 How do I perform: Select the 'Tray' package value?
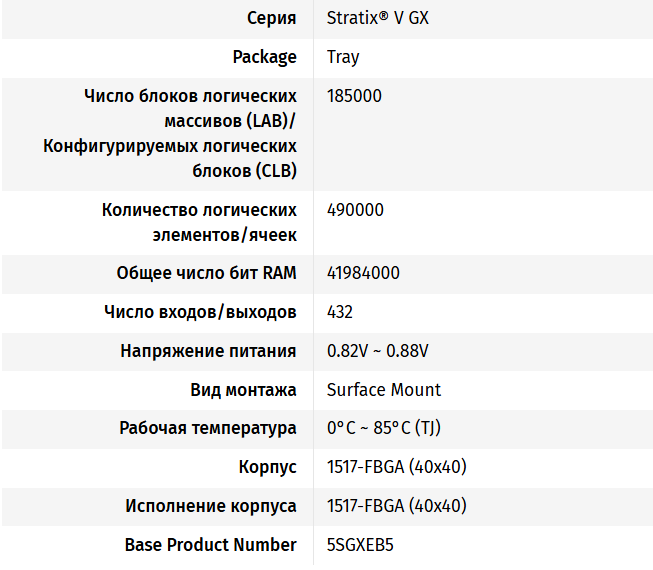[x=343, y=57]
